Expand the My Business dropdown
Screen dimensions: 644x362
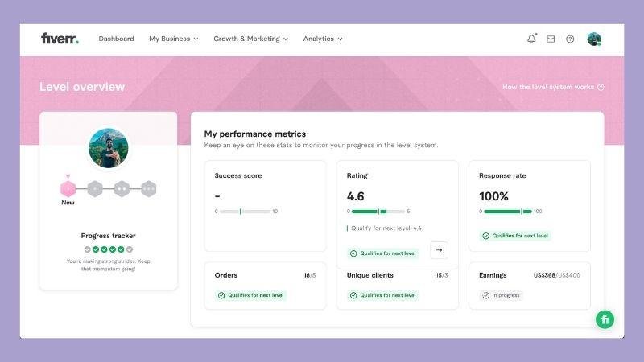pyautogui.click(x=173, y=39)
